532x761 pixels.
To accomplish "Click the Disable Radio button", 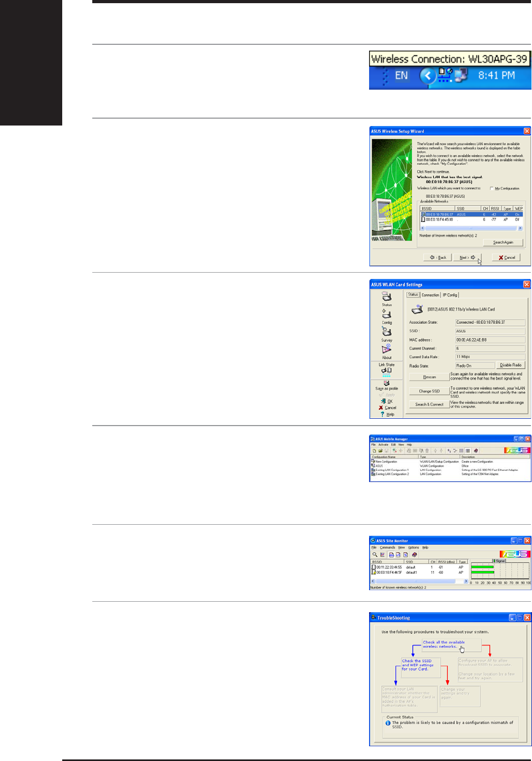I will click(510, 365).
